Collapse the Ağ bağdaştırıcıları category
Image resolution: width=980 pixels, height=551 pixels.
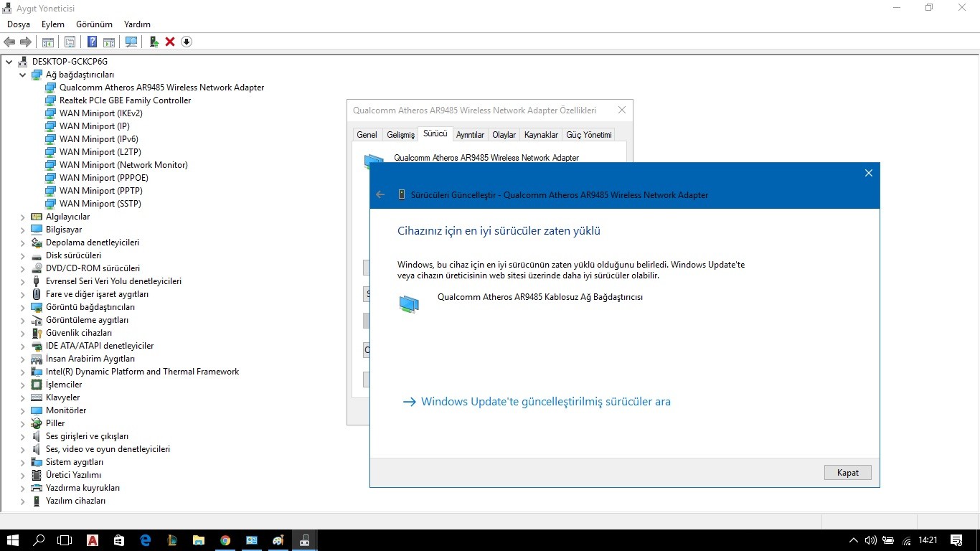coord(22,75)
